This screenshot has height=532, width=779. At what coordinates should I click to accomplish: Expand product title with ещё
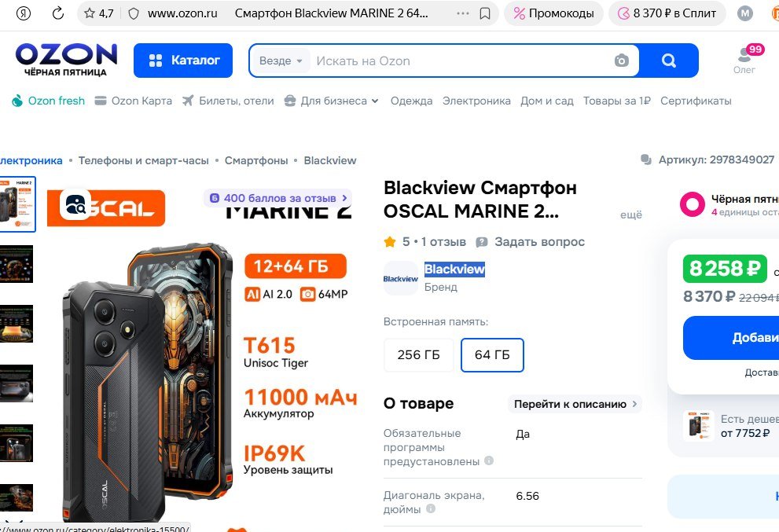pos(631,215)
